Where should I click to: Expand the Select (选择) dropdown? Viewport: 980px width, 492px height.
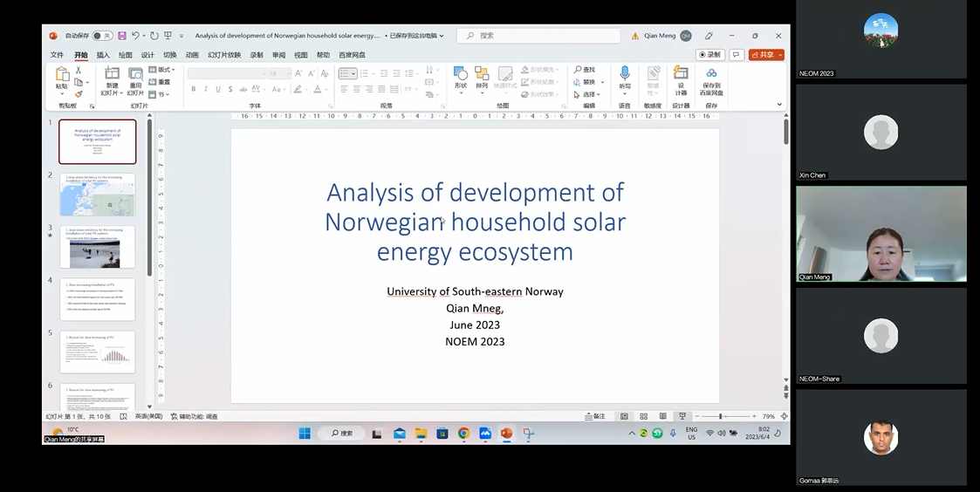click(587, 94)
